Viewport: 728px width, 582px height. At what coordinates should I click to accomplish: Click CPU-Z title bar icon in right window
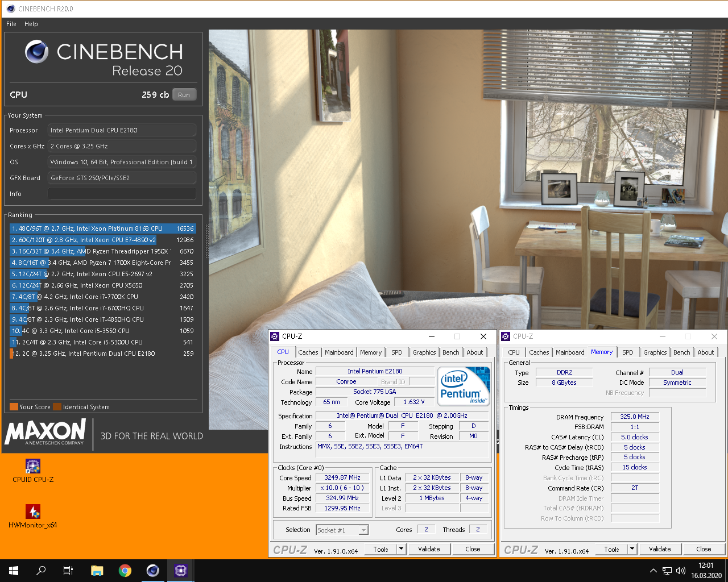click(x=506, y=336)
